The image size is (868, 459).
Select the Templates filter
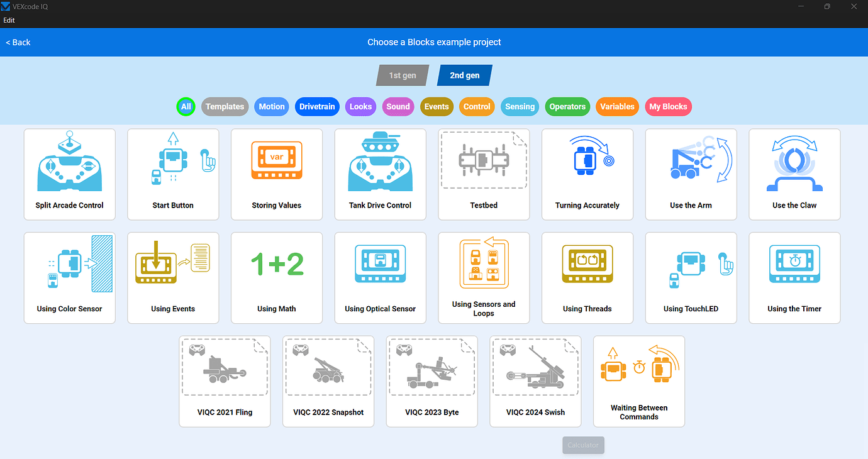(225, 106)
